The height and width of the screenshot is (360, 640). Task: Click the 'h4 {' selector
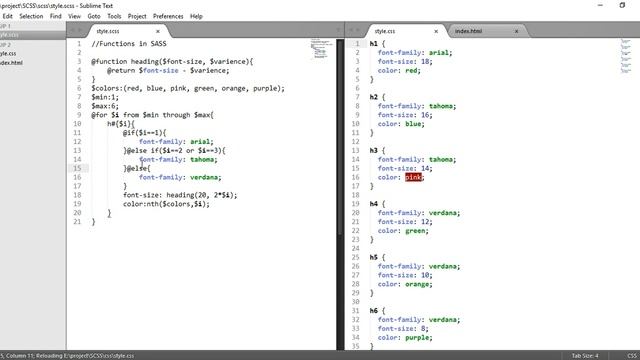(378, 204)
